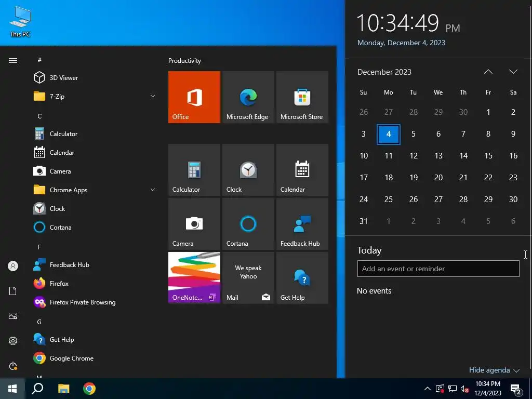Open the Clock tile
The image size is (532, 399).
(x=248, y=170)
